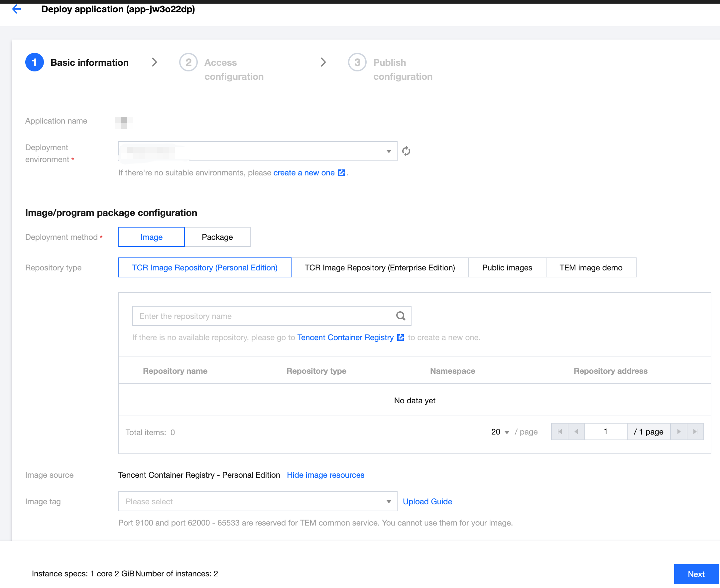Open the Upload Guide link
This screenshot has height=588, width=720.
pyautogui.click(x=427, y=501)
